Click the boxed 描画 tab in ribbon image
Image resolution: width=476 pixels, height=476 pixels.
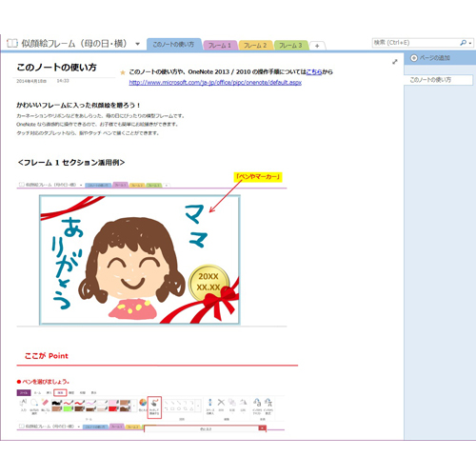(x=60, y=392)
